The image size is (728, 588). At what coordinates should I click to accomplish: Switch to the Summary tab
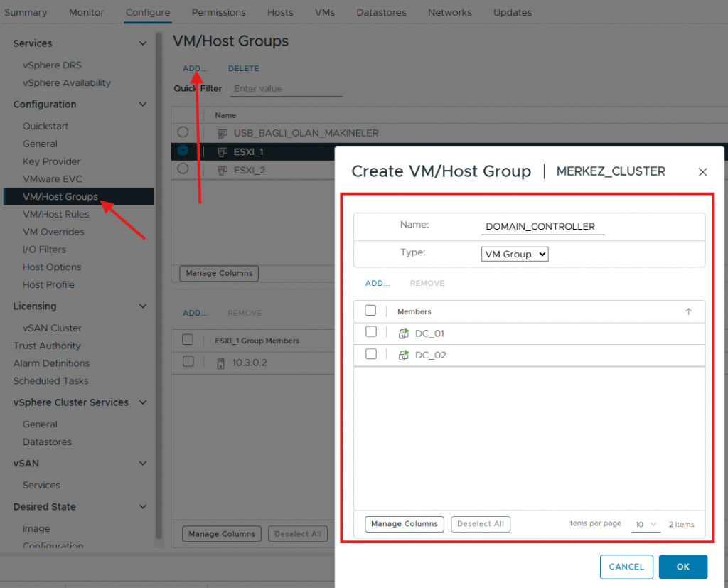click(x=26, y=13)
